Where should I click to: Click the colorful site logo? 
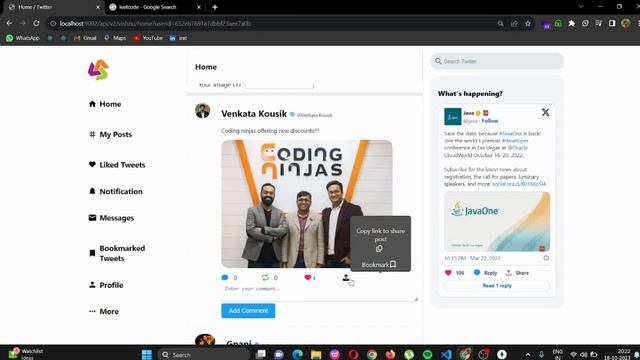(x=98, y=70)
